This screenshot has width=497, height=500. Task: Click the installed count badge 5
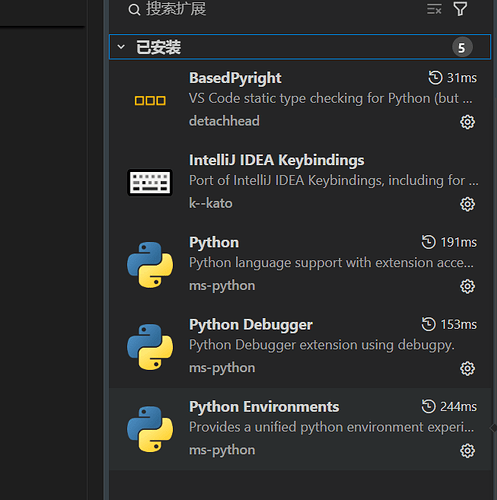pyautogui.click(x=462, y=47)
